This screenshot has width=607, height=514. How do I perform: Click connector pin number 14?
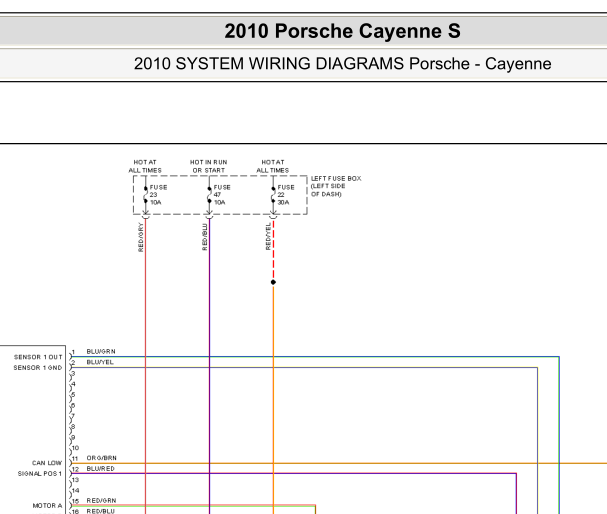[x=75, y=490]
